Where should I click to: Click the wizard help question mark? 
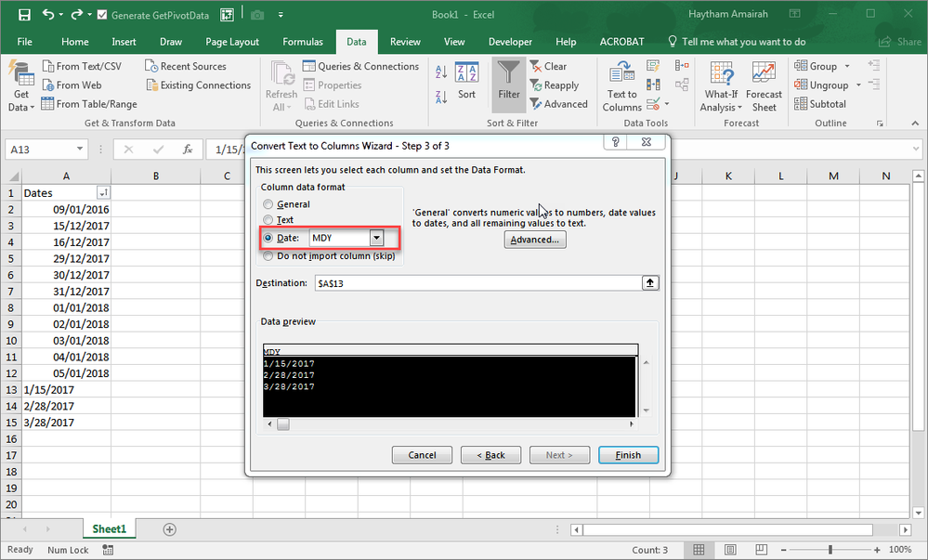[616, 142]
